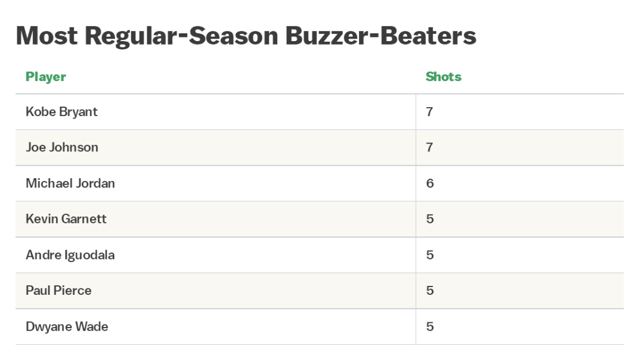Click the Shots column header
The width and height of the screenshot is (644, 352).
(443, 77)
